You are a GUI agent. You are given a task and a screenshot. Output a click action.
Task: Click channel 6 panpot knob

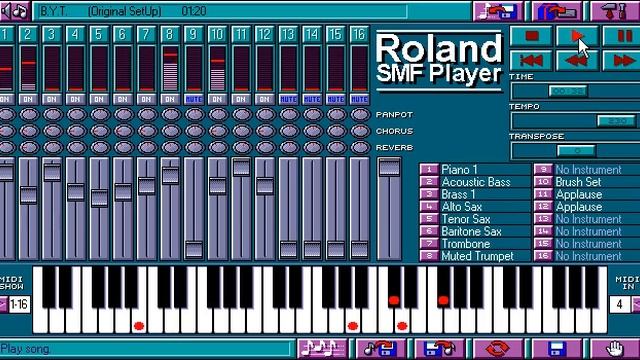point(123,115)
